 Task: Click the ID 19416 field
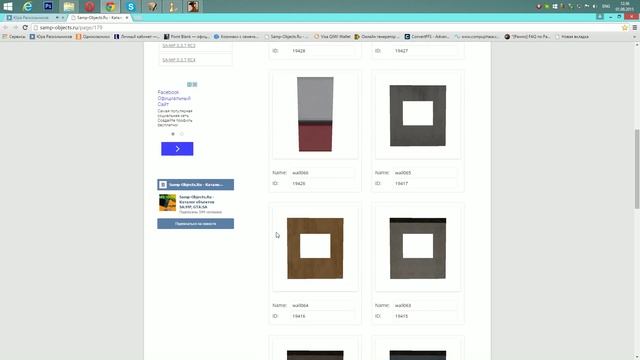tap(322, 316)
